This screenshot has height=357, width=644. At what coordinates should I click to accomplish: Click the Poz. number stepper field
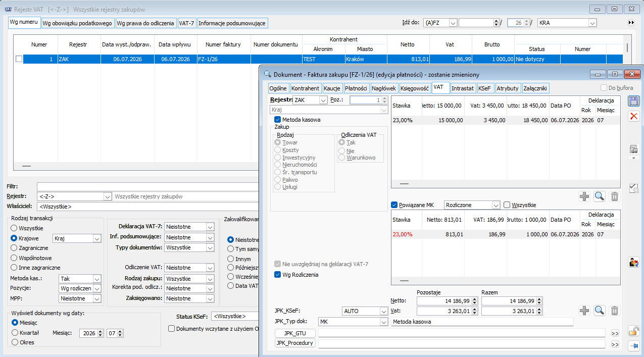coord(369,100)
